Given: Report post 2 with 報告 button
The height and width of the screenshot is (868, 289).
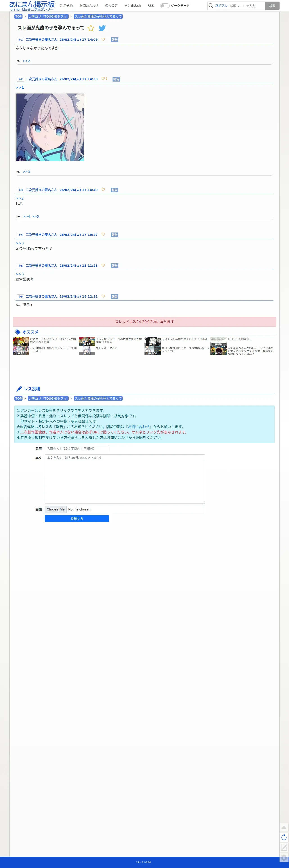Looking at the screenshot, I should coord(116,79).
